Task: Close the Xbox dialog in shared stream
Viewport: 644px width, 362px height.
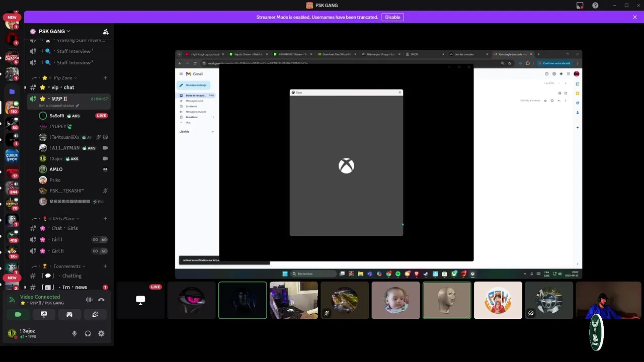Action: 400,93
